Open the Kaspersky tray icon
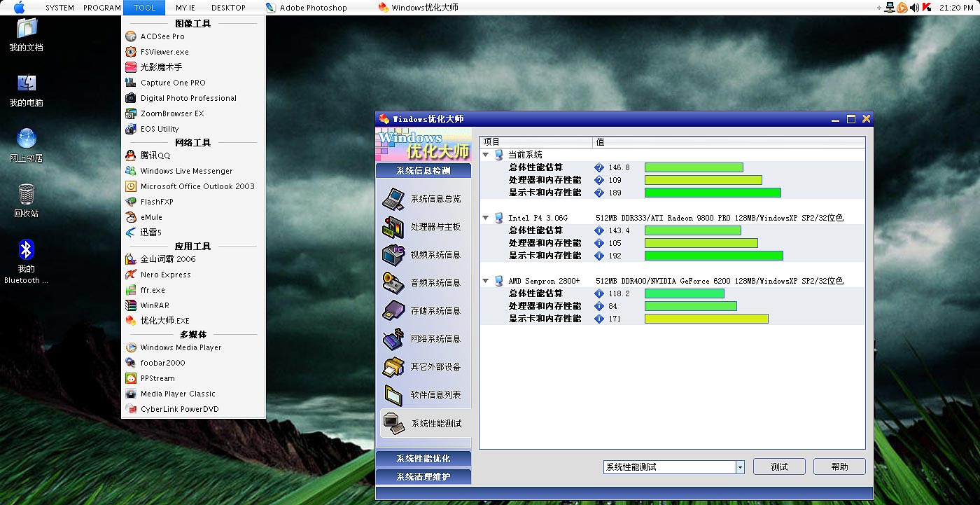980x505 pixels. 926,8
